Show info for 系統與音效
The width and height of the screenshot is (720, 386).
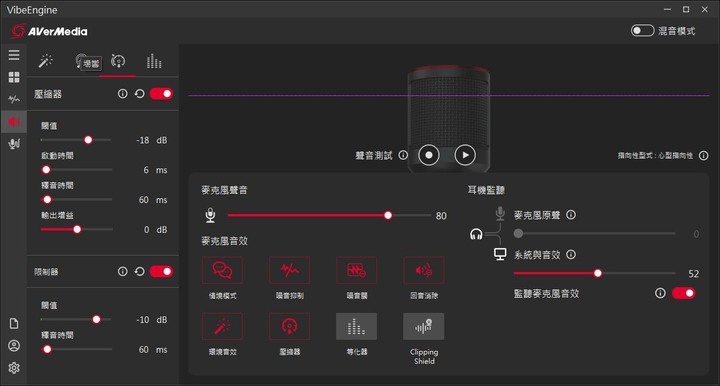pos(571,254)
